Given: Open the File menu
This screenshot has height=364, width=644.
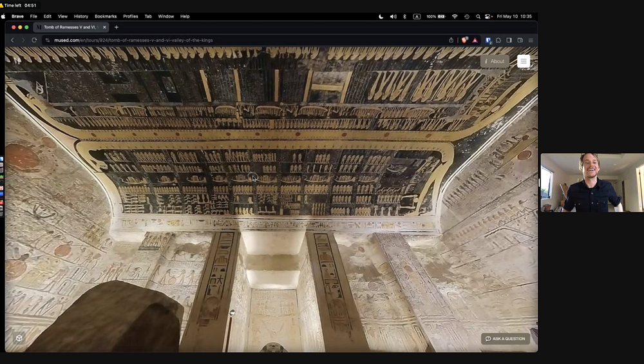Looking at the screenshot, I should (x=33, y=17).
